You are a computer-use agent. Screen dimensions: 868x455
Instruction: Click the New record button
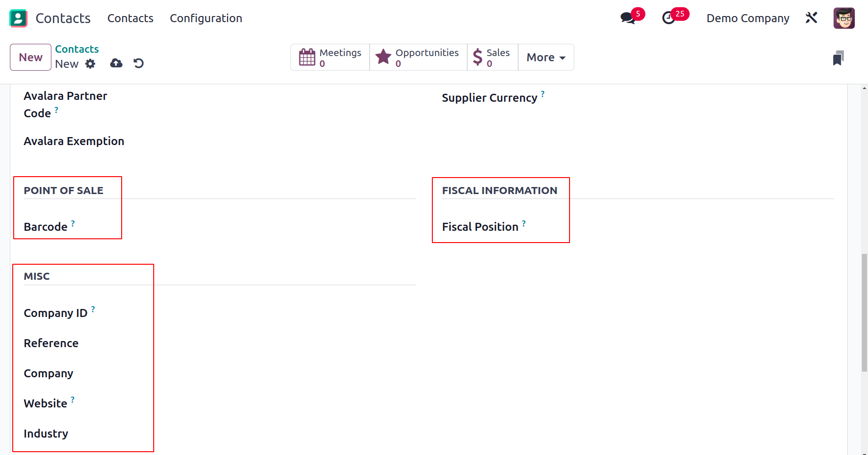point(31,57)
